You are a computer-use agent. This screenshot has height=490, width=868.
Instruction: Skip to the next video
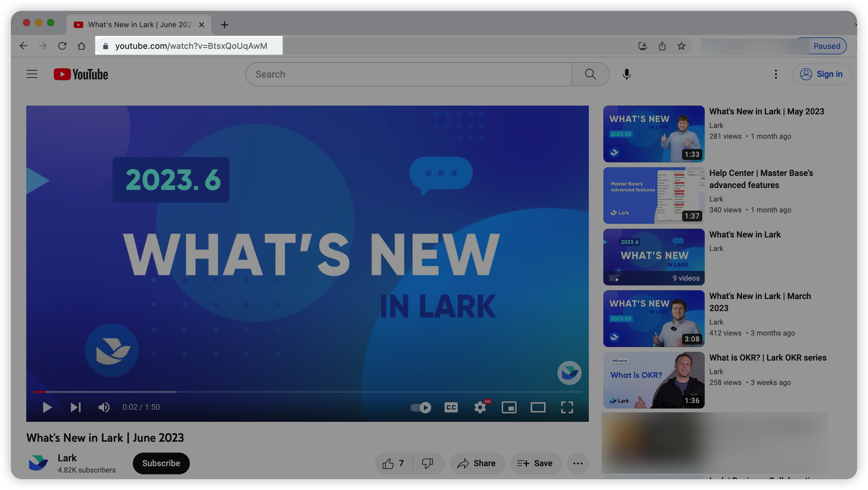(x=75, y=407)
